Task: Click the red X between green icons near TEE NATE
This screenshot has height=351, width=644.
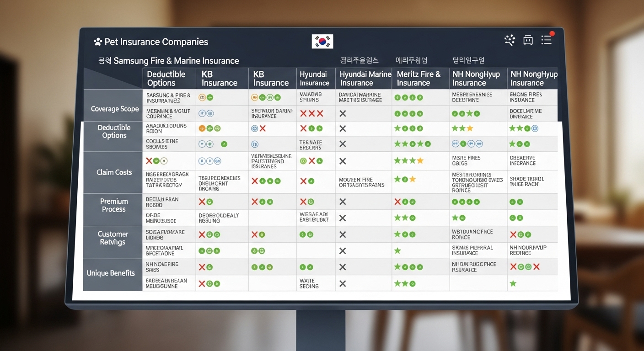Action: (311, 161)
